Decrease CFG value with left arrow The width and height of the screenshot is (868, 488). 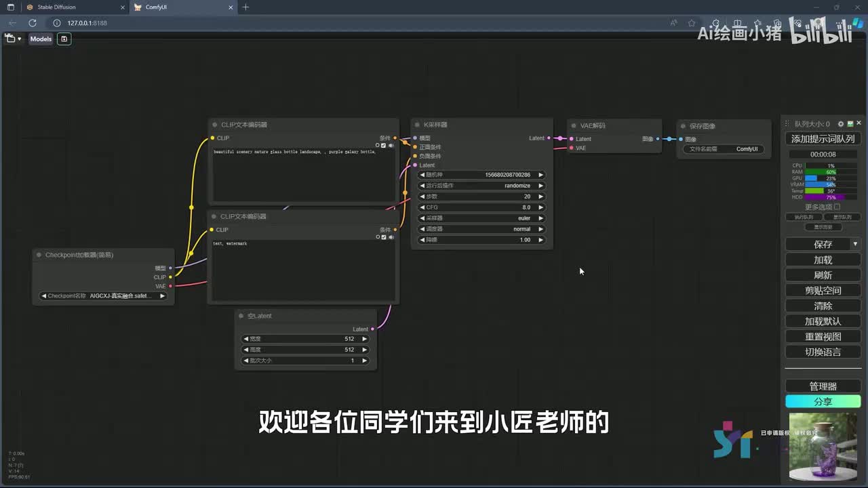[x=422, y=207]
